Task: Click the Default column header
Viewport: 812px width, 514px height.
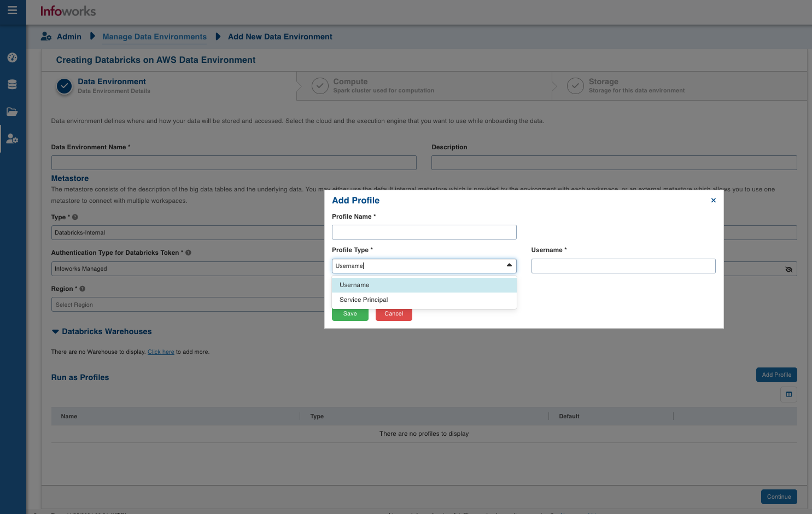Action: (569, 416)
